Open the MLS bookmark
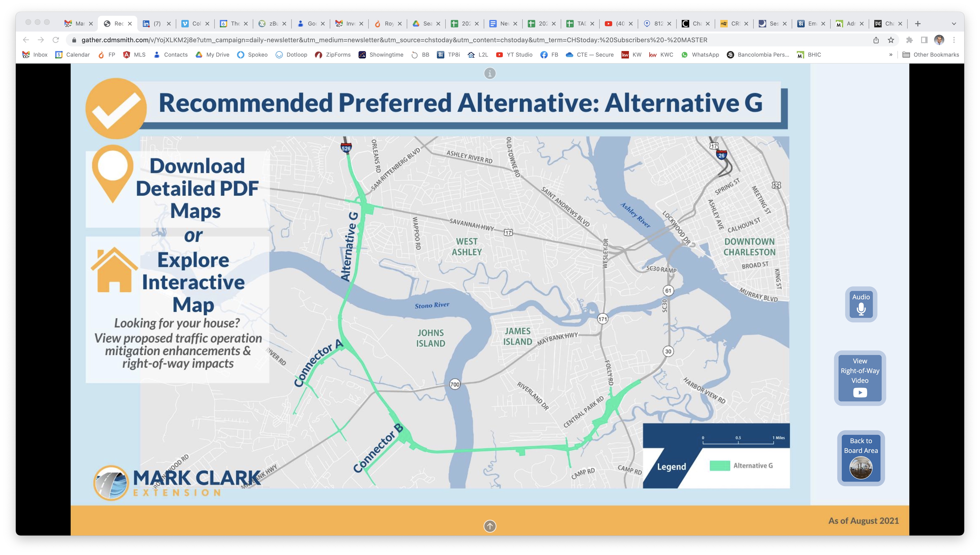980x555 pixels. (x=134, y=55)
